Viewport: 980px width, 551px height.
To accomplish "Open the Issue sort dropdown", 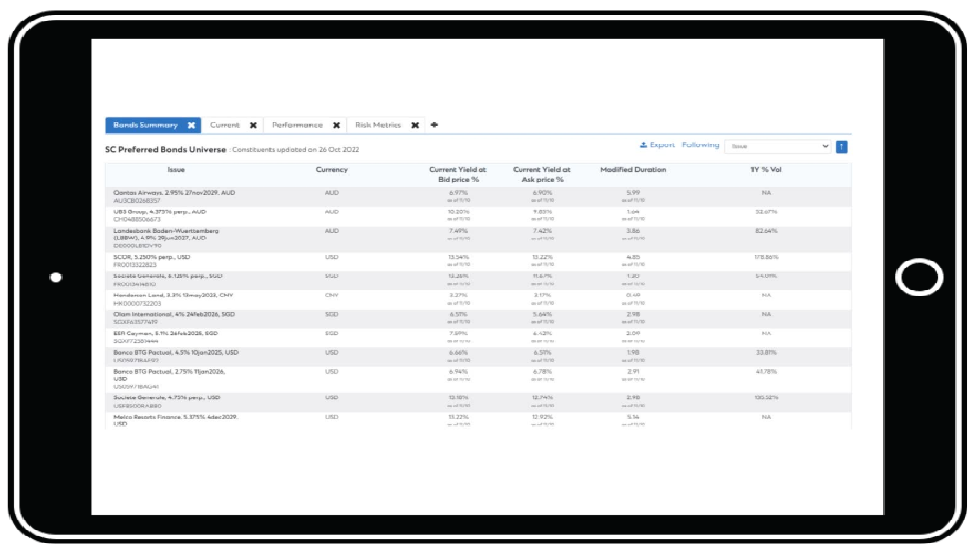I will click(777, 147).
